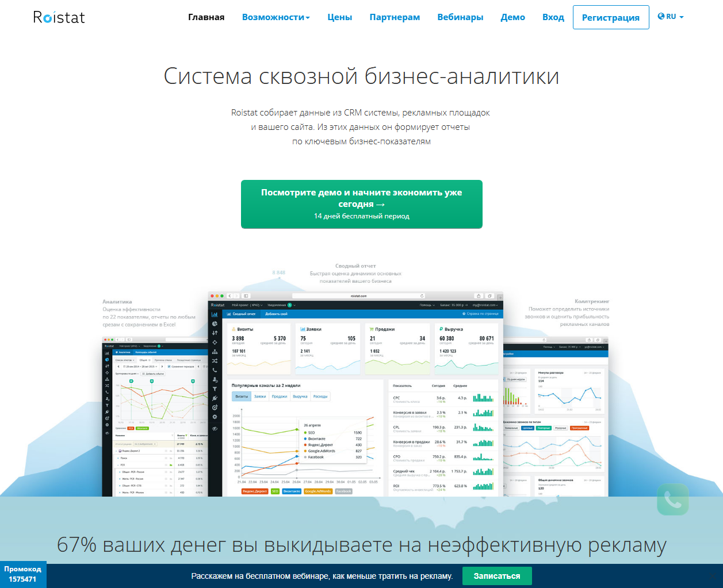Click Промокод 1575471 badge

[x=23, y=574]
